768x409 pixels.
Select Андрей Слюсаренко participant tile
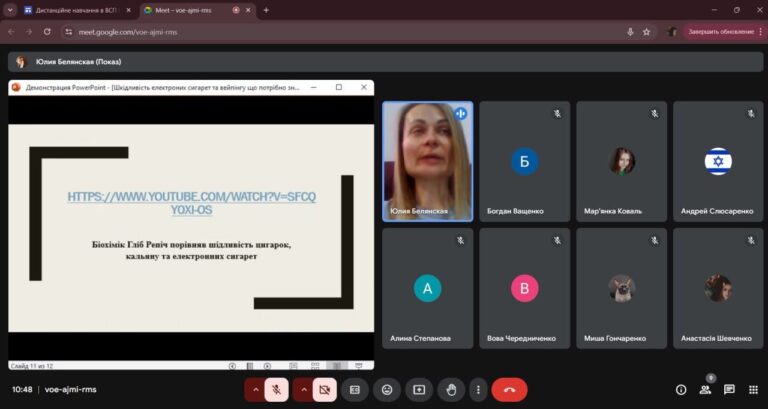[x=718, y=162]
